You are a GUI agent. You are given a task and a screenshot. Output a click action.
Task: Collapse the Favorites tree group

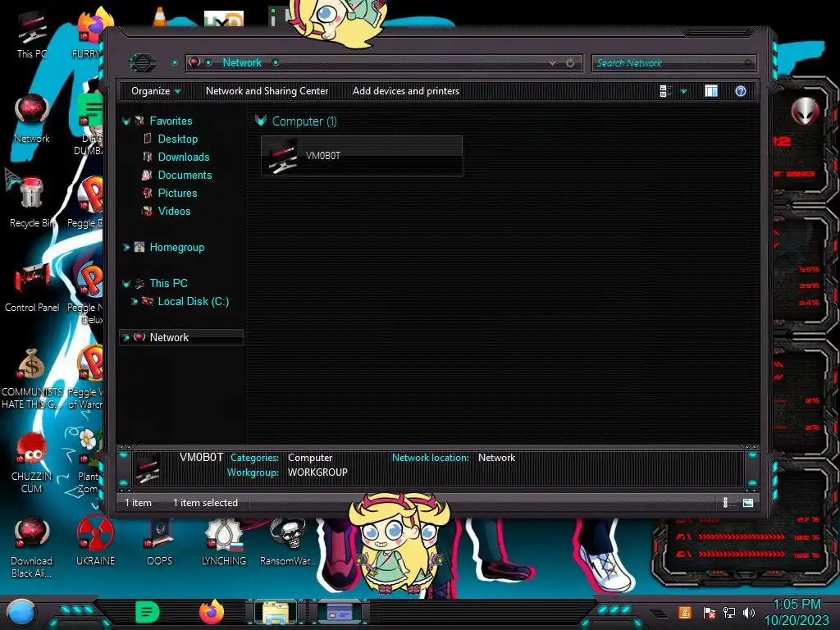click(x=126, y=121)
